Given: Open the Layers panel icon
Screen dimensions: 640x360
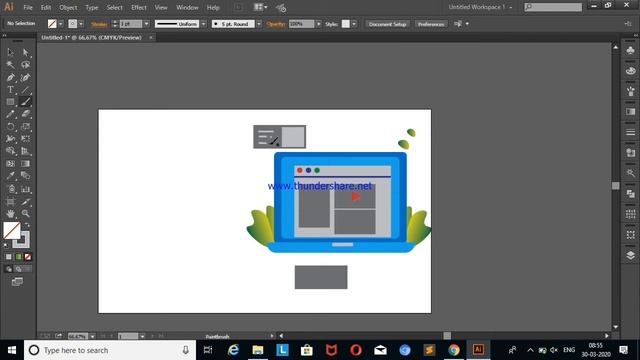Looking at the screenshot, I should tap(631, 256).
